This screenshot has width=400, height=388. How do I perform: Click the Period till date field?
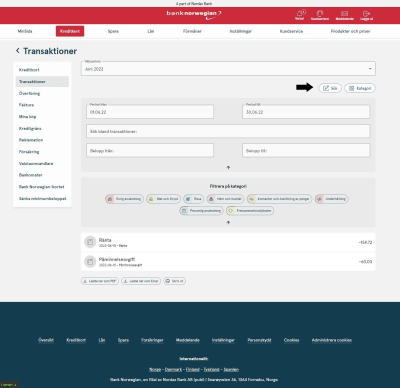(306, 112)
